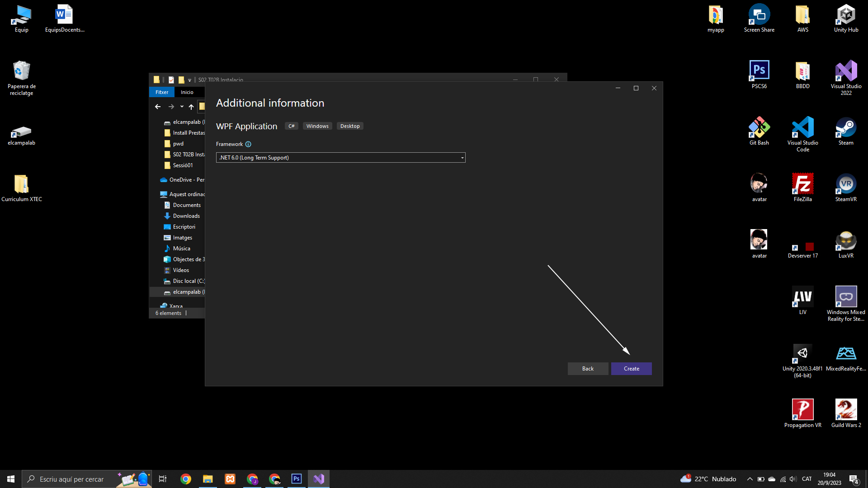Viewport: 868px width, 488px height.
Task: Select Downloads in Explorer sidebar
Action: (186, 216)
